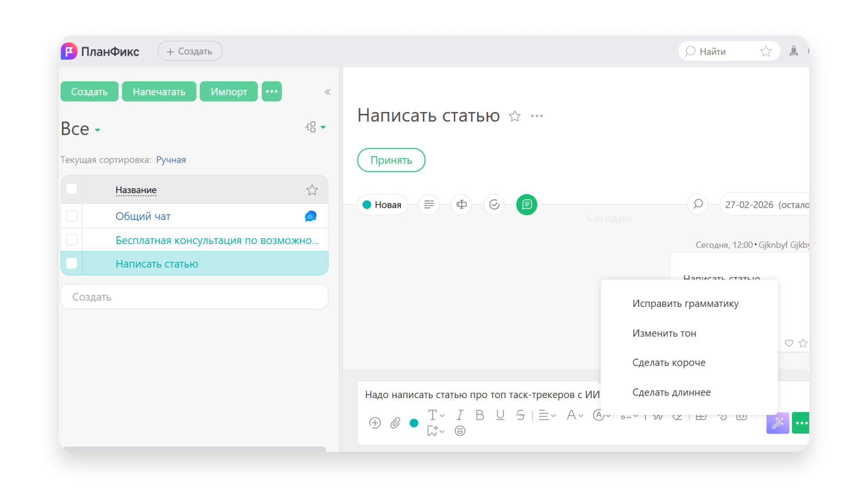Click the search magnifier near the task date

(698, 204)
